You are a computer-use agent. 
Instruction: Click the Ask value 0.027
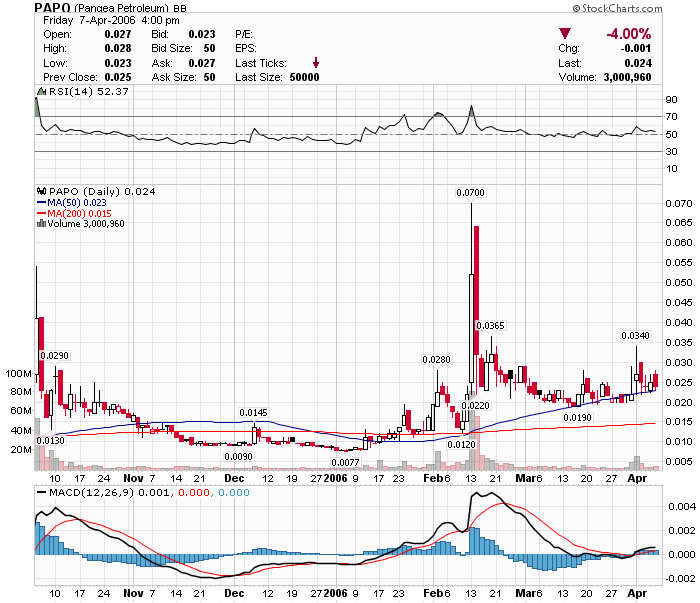(202, 63)
